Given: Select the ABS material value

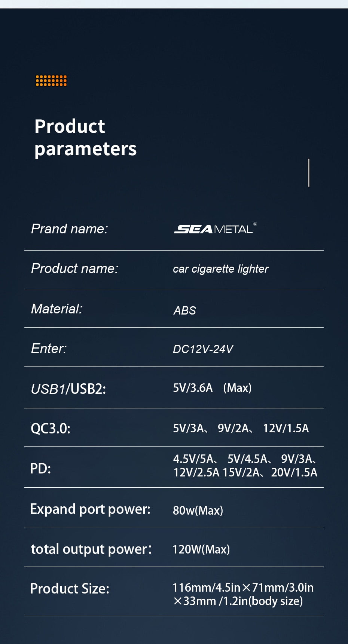Looking at the screenshot, I should pyautogui.click(x=185, y=310).
